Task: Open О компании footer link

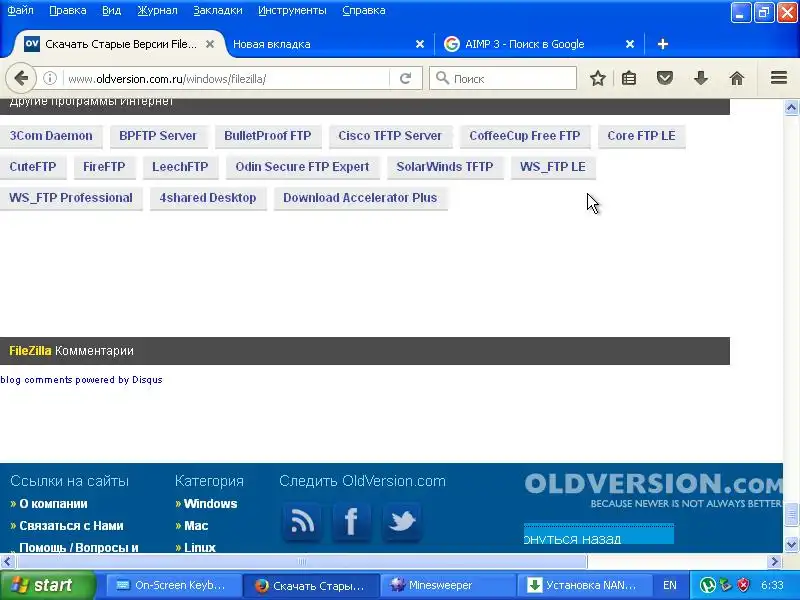Action: click(53, 504)
